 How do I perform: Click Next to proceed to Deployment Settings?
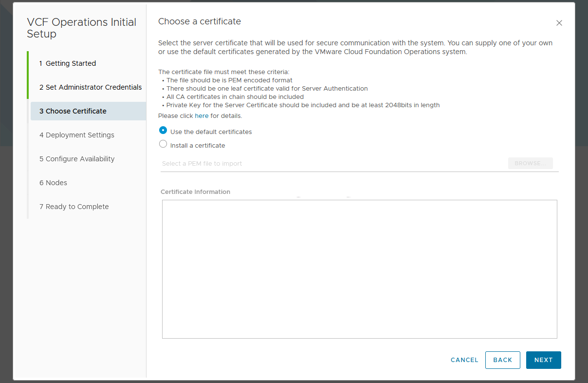tap(543, 360)
